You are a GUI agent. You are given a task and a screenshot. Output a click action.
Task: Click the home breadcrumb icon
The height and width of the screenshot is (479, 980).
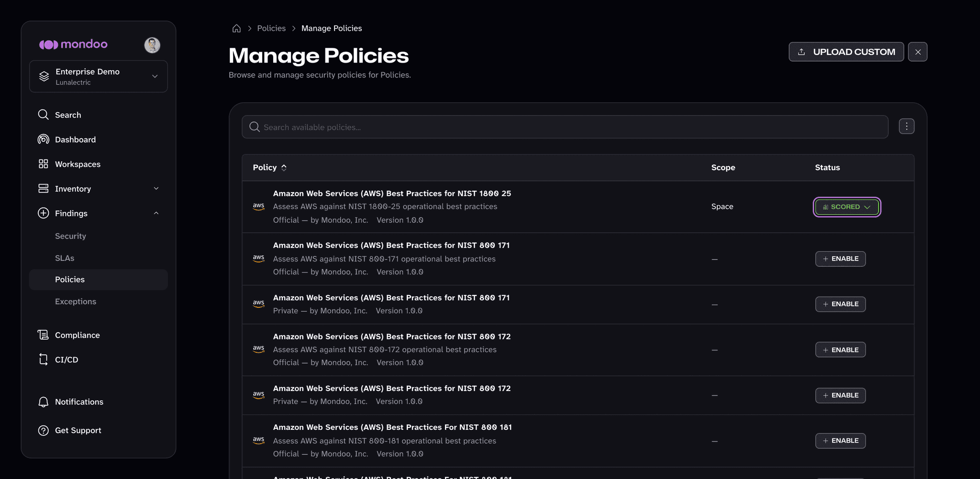[236, 28]
